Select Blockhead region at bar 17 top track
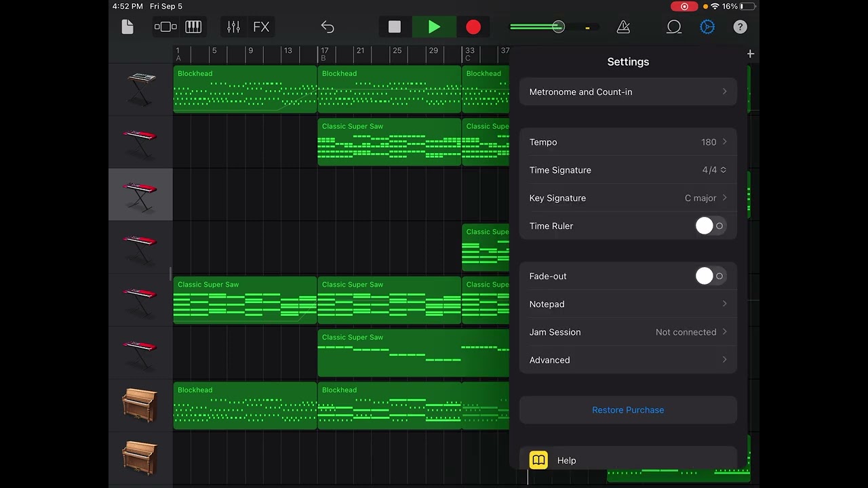The height and width of the screenshot is (488, 868). tap(389, 89)
